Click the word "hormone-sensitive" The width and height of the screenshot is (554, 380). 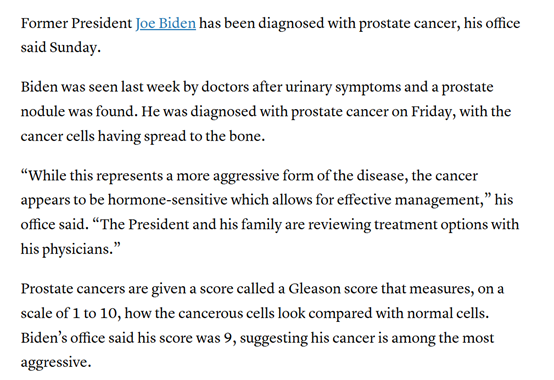click(167, 200)
